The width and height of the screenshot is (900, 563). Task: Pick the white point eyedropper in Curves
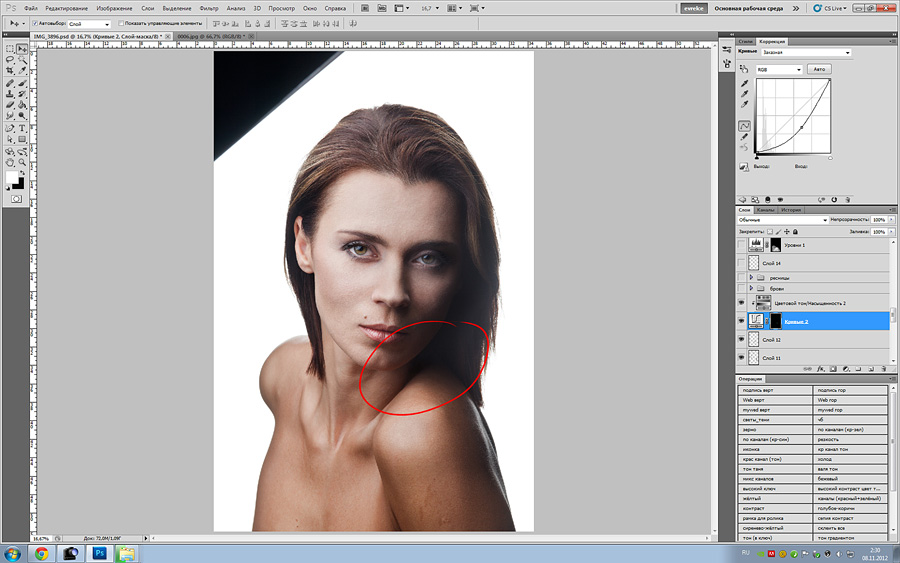click(744, 104)
